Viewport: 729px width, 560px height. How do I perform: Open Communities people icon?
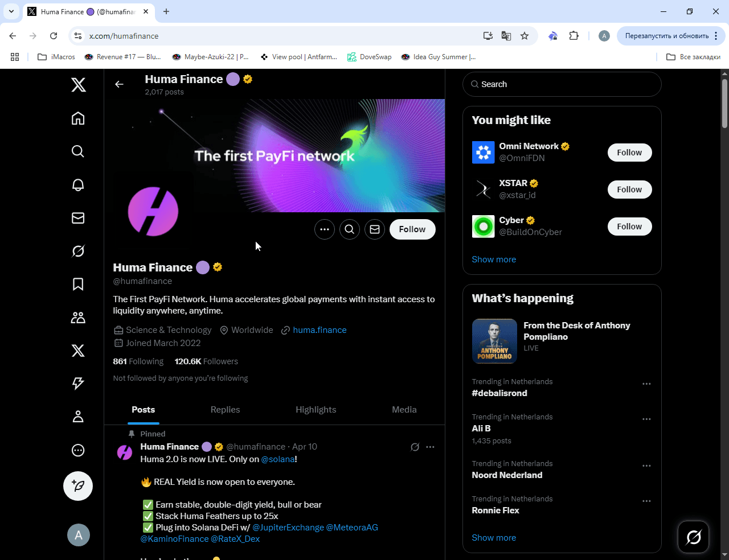pyautogui.click(x=78, y=318)
